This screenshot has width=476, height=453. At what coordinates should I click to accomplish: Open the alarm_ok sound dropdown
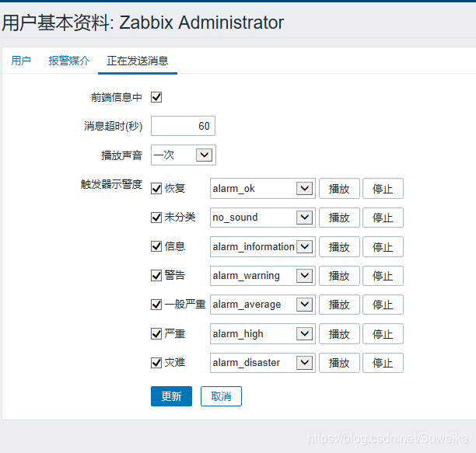(263, 189)
